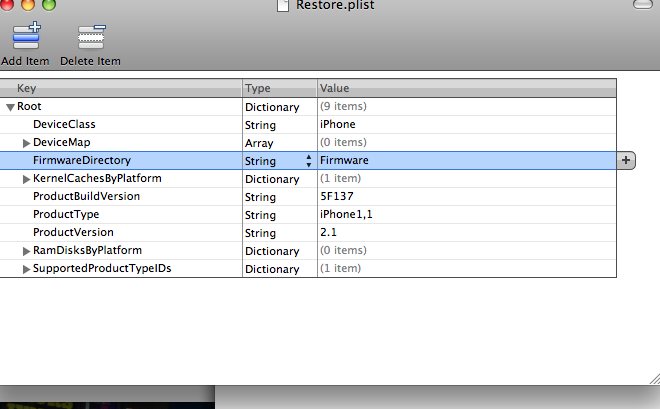
Task: Expand RamDisksByPlatform dictionary
Action: [26, 251]
